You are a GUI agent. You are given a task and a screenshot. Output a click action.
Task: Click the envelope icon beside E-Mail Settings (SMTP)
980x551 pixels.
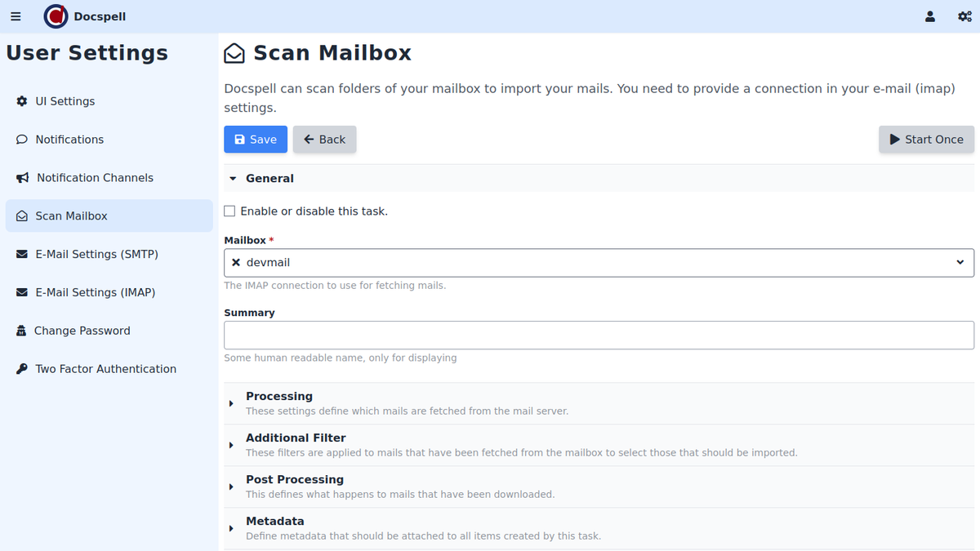22,254
